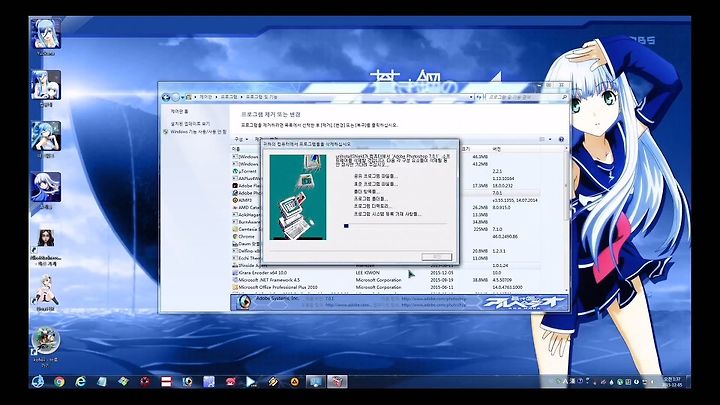Select the AIMP3 program row

coord(246,201)
